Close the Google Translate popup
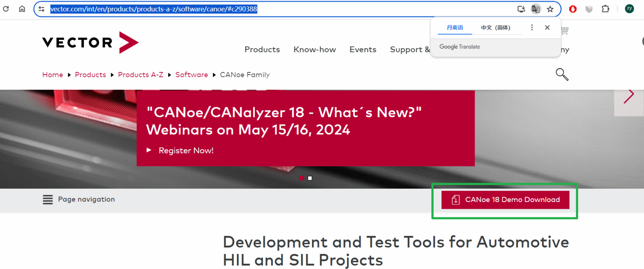This screenshot has height=269, width=644. pos(547,28)
